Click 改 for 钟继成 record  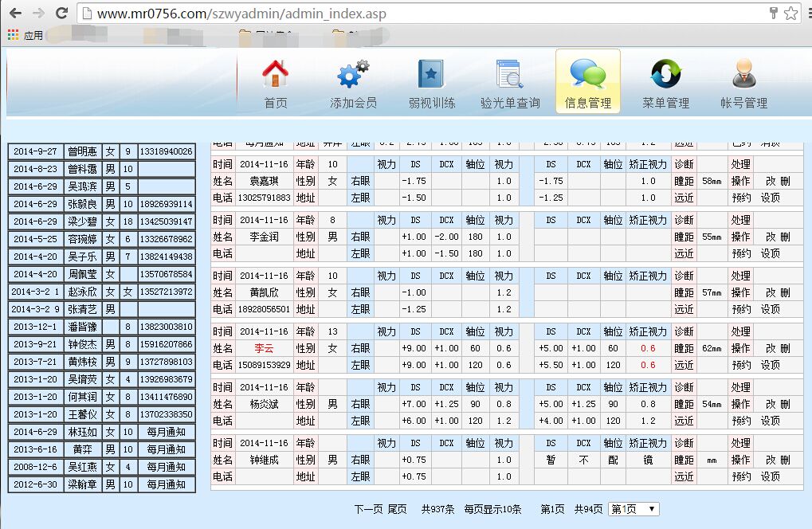(771, 460)
